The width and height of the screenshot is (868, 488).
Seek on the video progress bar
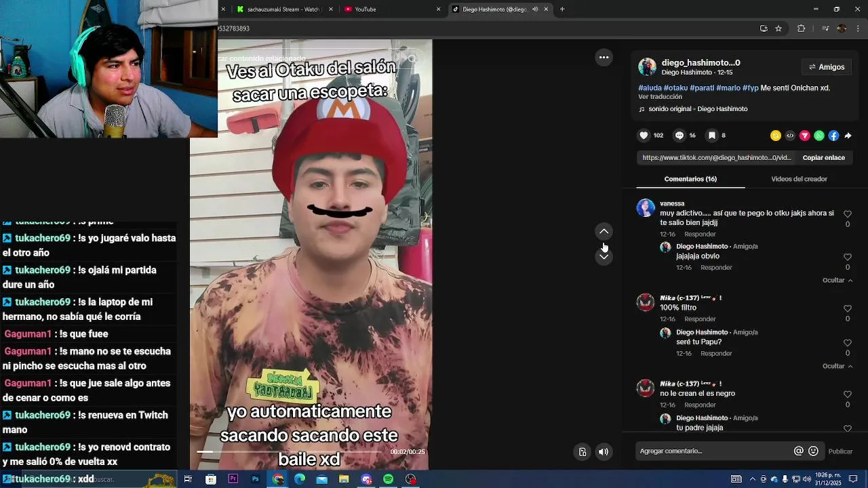(x=290, y=452)
